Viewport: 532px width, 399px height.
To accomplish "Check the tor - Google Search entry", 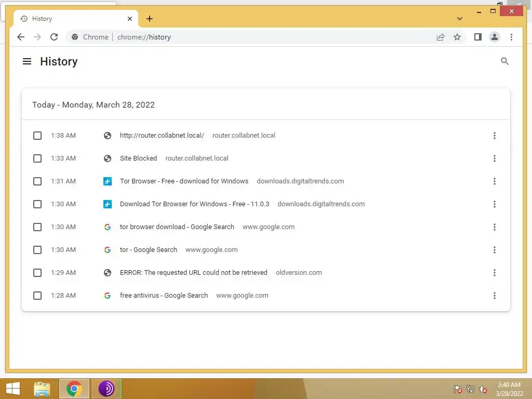I will click(x=37, y=250).
